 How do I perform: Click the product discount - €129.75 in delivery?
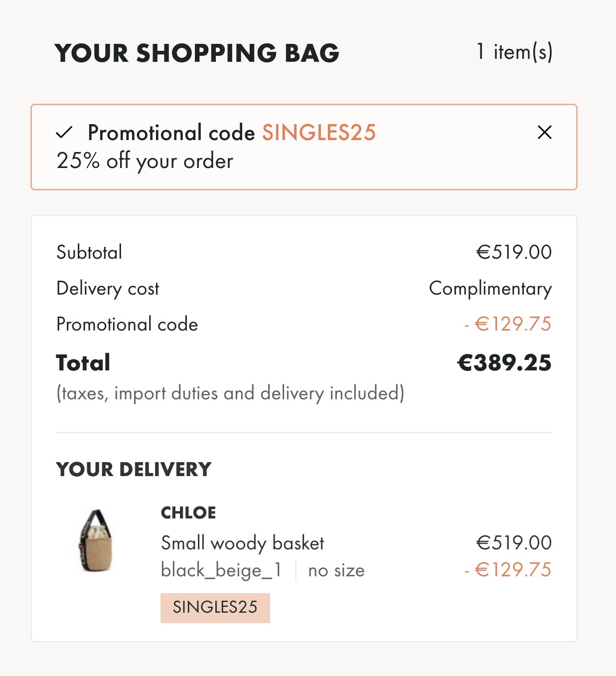coord(507,570)
